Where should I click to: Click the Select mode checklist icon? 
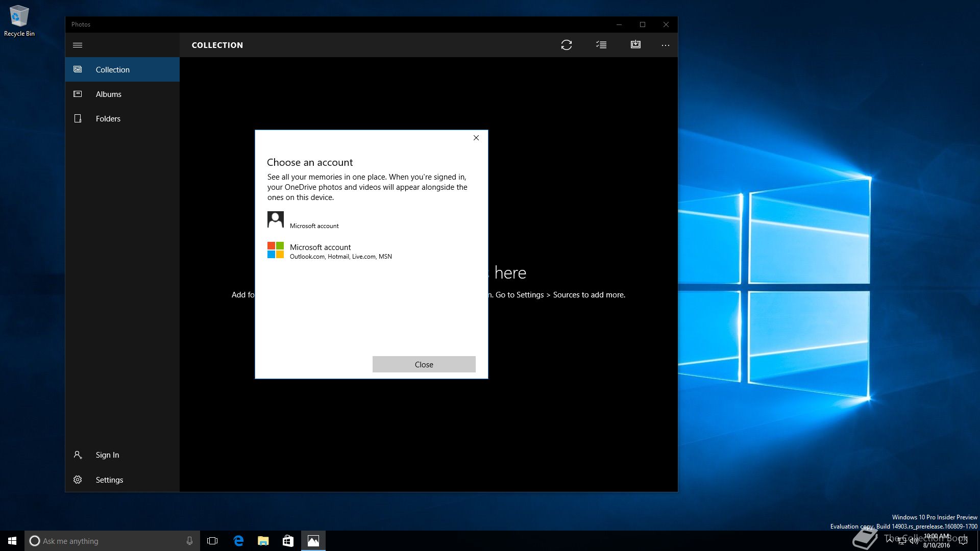(601, 45)
